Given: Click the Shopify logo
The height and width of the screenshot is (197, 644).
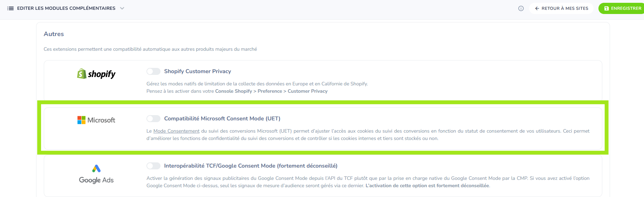Looking at the screenshot, I should [x=96, y=74].
